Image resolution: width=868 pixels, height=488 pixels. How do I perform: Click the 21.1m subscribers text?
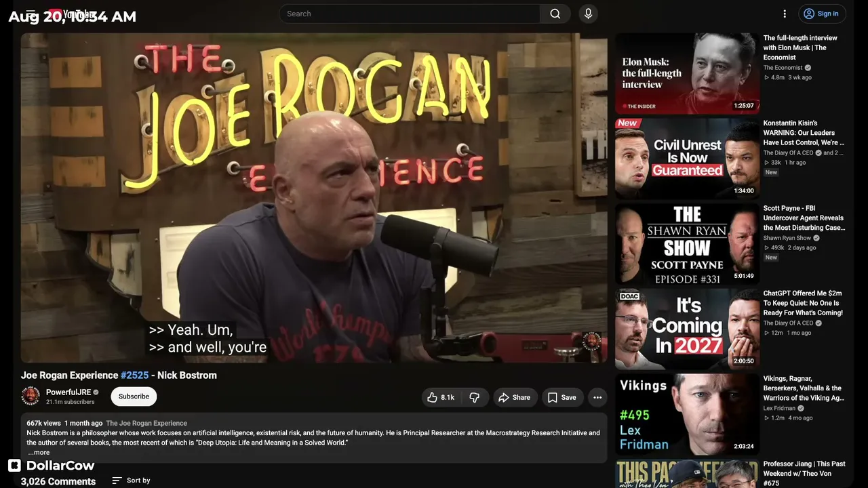coord(70,402)
